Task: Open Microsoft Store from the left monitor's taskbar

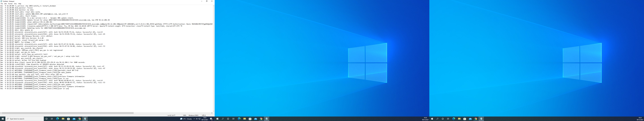Action: click(x=69, y=119)
